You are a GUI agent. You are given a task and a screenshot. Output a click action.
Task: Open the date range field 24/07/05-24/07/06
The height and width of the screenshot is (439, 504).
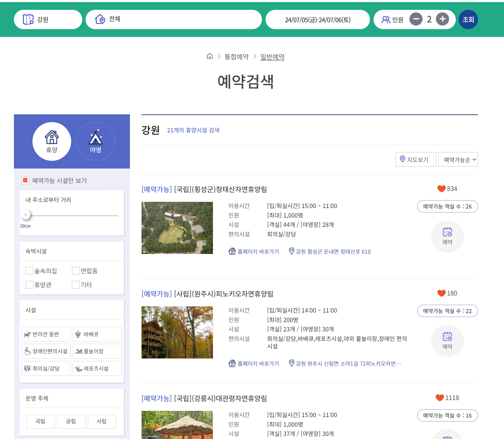pos(317,20)
